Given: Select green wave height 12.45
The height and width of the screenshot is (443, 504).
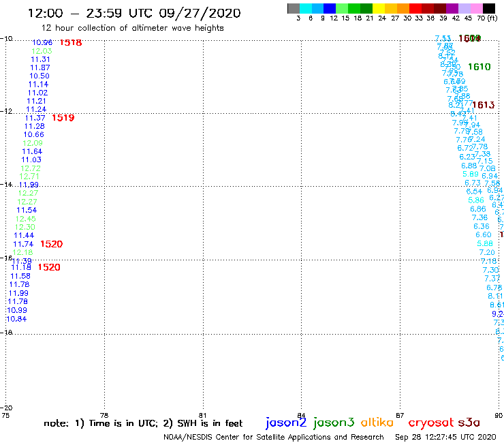Looking at the screenshot, I should [26, 219].
